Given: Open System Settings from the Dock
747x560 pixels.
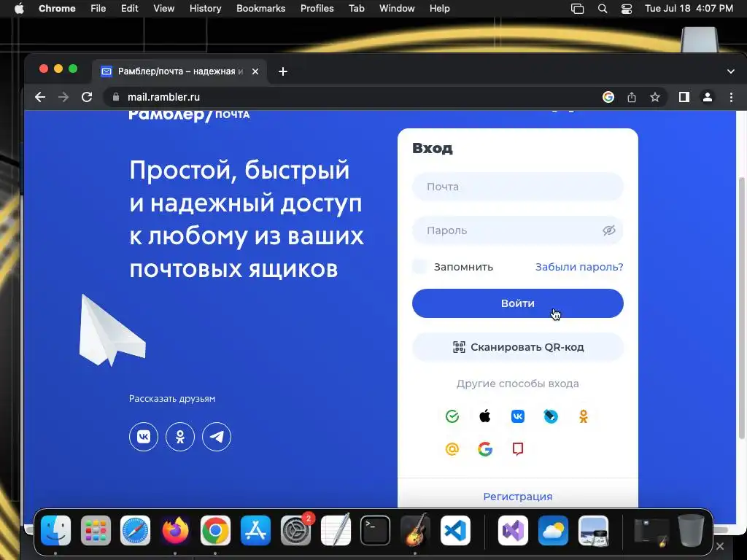Looking at the screenshot, I should [x=295, y=531].
